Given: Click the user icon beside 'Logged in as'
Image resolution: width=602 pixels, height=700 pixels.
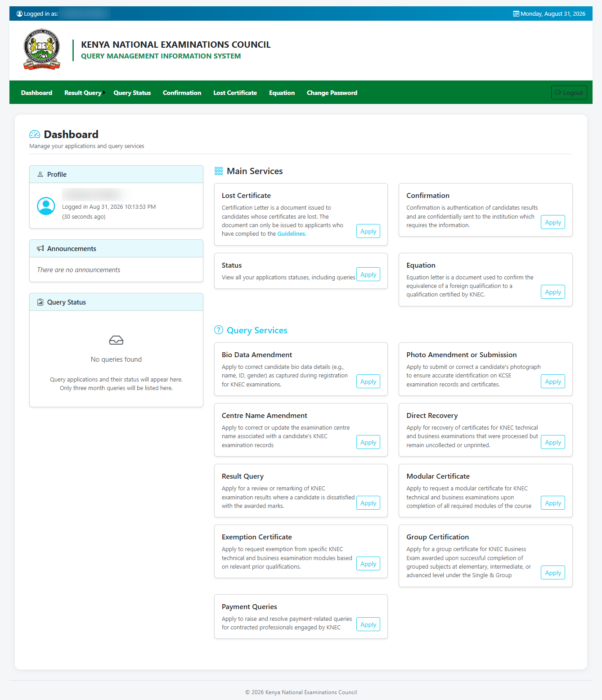Looking at the screenshot, I should pos(19,13).
